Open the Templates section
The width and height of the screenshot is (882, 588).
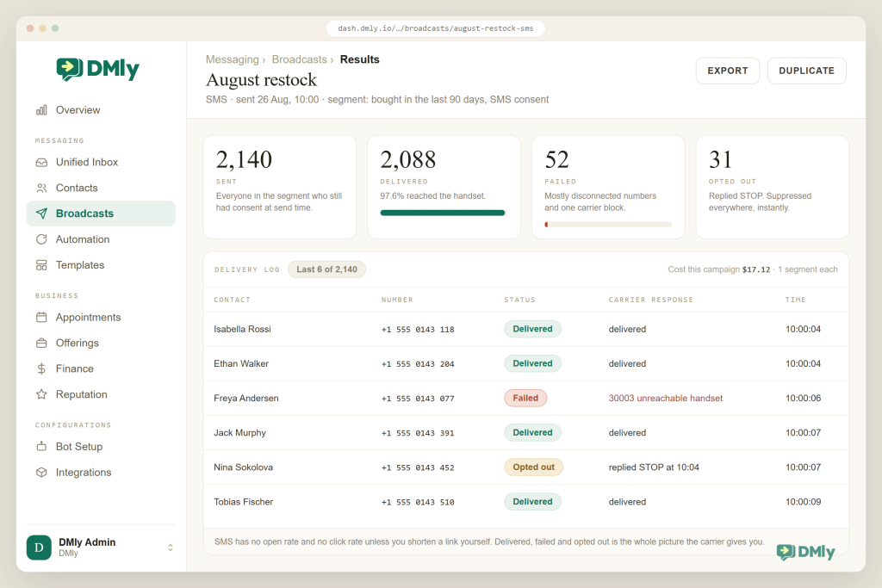(x=102, y=265)
